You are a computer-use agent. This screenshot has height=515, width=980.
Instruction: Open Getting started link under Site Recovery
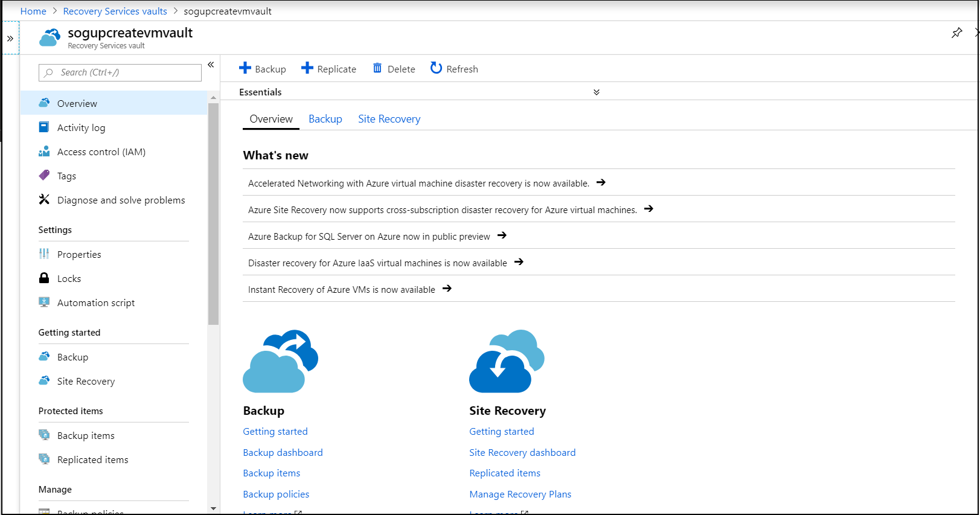coord(502,431)
